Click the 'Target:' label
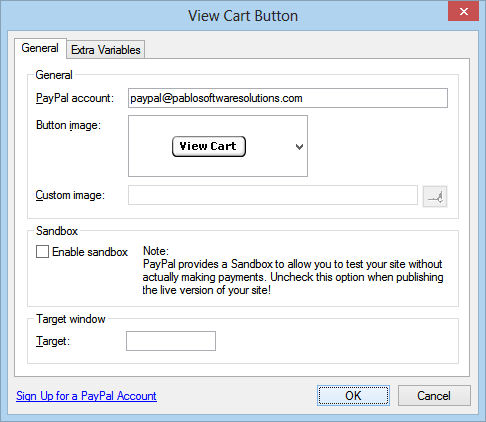 [x=53, y=341]
